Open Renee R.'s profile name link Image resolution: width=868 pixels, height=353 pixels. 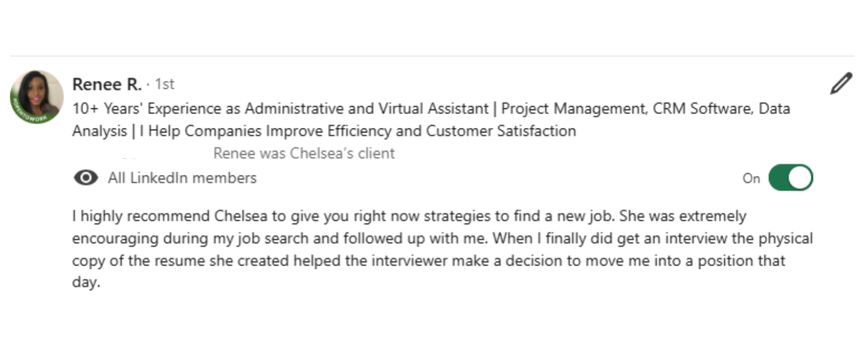[106, 84]
